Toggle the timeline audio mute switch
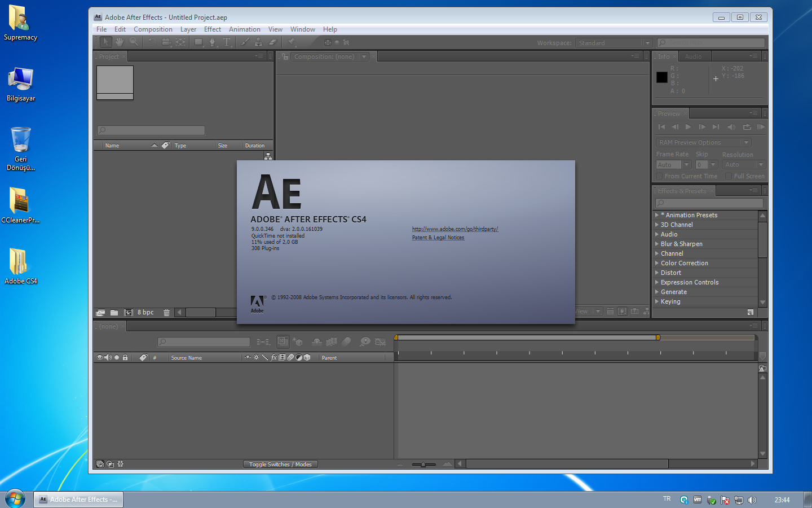The image size is (812, 508). tap(107, 357)
